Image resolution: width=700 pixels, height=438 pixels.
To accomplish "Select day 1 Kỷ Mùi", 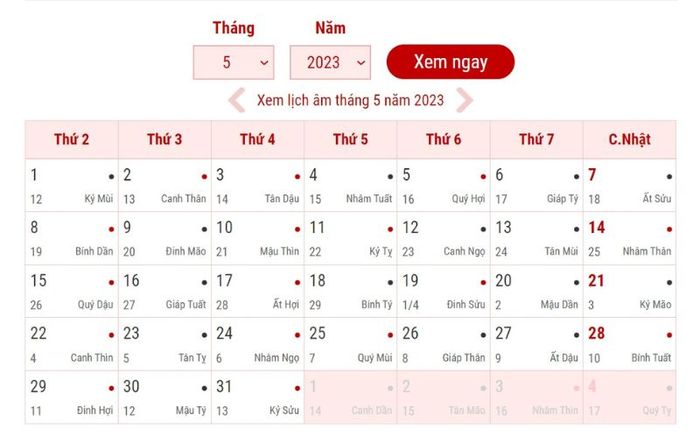I will pyautogui.click(x=72, y=185).
